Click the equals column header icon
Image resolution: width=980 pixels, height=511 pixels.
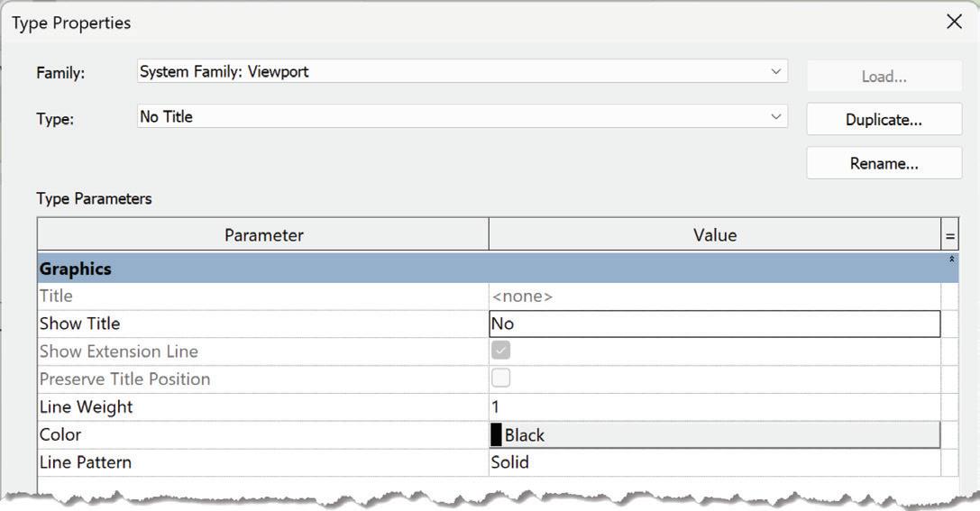[x=949, y=236]
